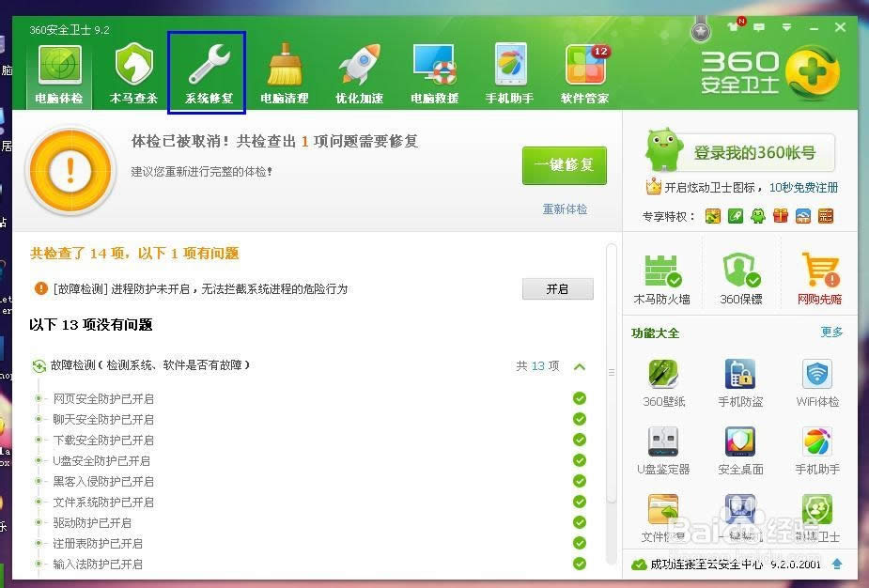Open the 360保镖 icon
Screen dimensions: 869x588
(741, 280)
